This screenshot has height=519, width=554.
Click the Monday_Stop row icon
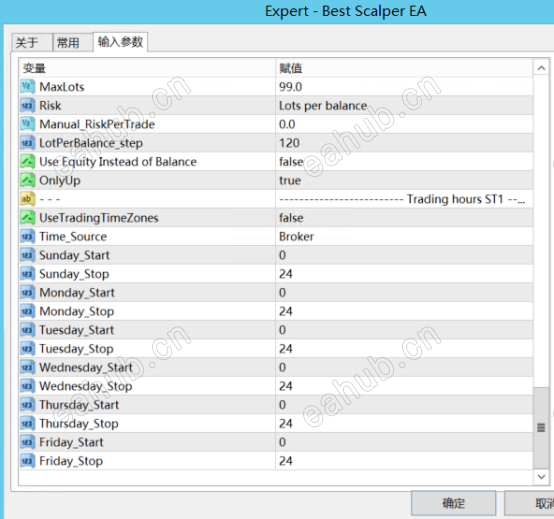pyautogui.click(x=28, y=312)
